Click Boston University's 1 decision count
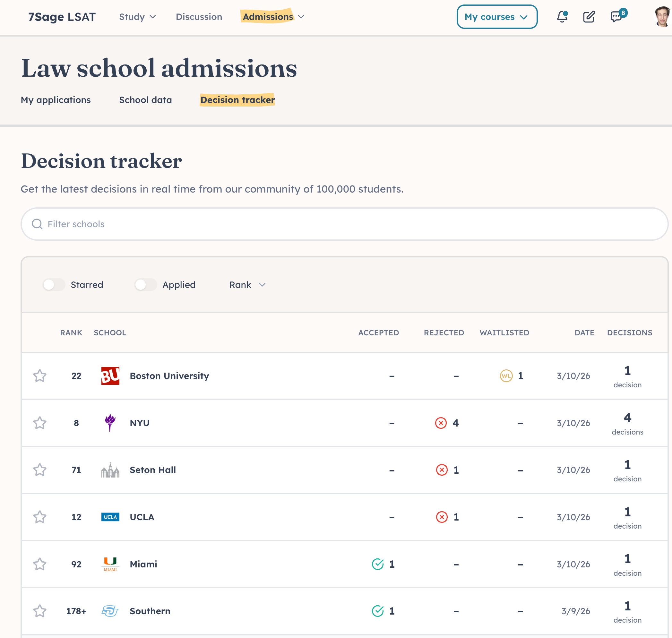 (x=627, y=376)
